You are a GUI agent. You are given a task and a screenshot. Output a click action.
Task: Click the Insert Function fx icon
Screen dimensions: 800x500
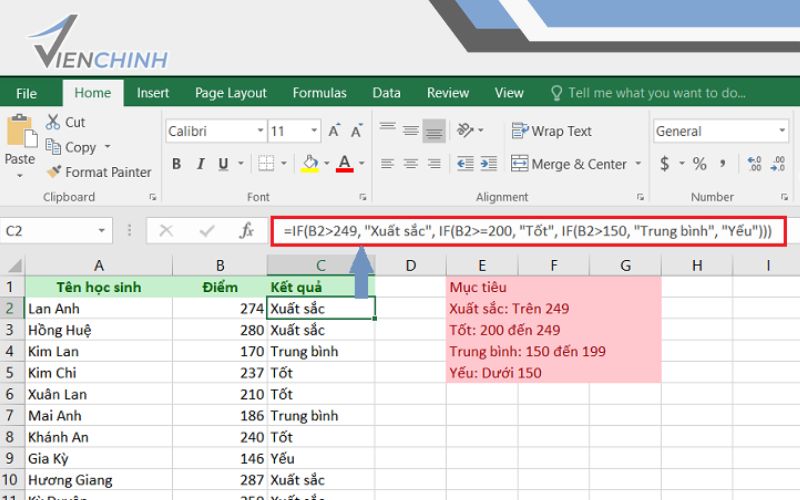point(246,231)
